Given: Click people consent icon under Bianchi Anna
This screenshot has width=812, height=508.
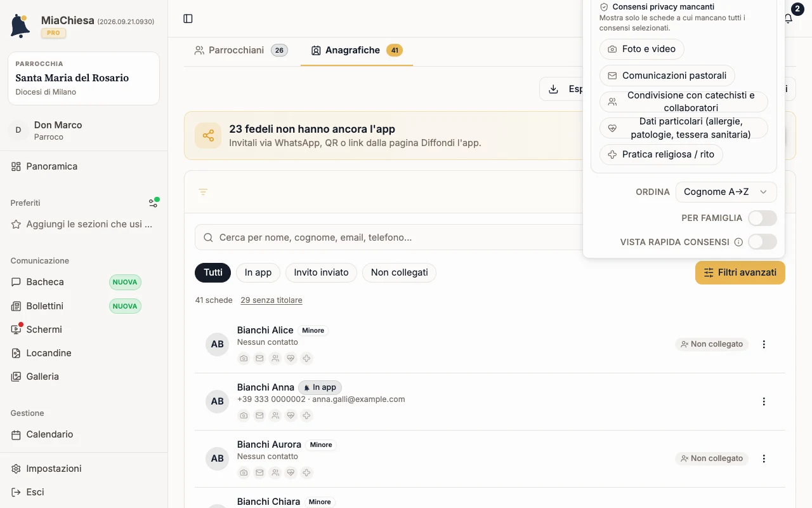Looking at the screenshot, I should (275, 415).
